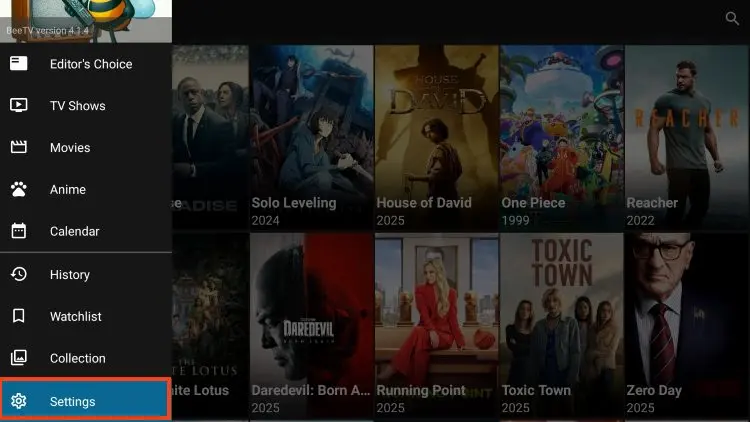Click the year 1999 under One Piece
The width and height of the screenshot is (750, 422).
[x=515, y=221]
